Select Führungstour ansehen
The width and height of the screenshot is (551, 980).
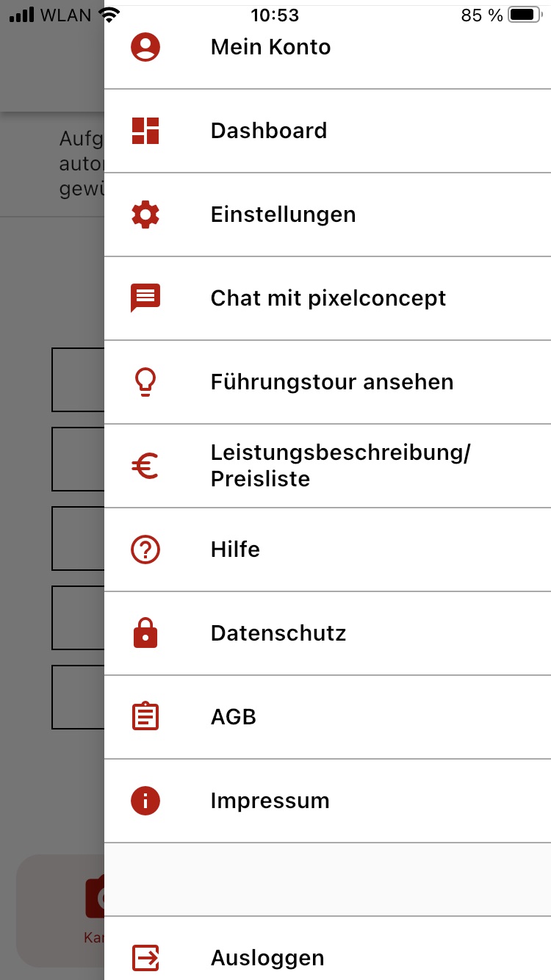[x=332, y=382]
